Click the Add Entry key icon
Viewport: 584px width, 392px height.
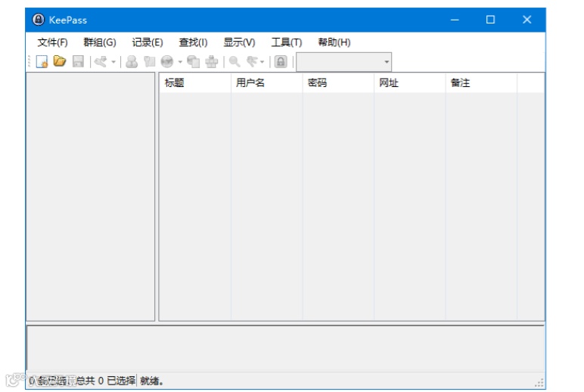click(x=101, y=61)
